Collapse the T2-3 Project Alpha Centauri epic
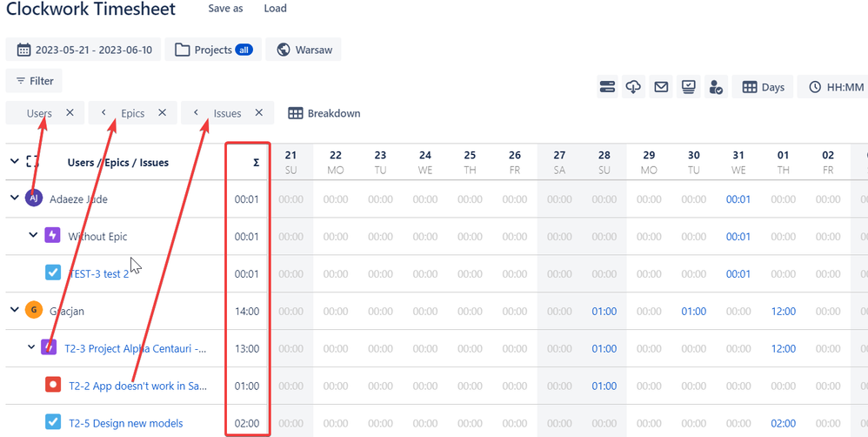The height and width of the screenshot is (437, 868). tap(31, 347)
